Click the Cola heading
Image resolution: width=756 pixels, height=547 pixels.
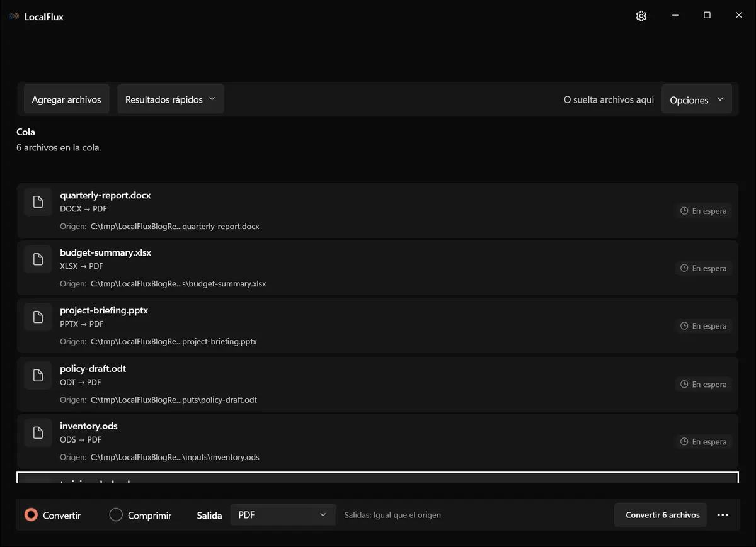click(26, 132)
